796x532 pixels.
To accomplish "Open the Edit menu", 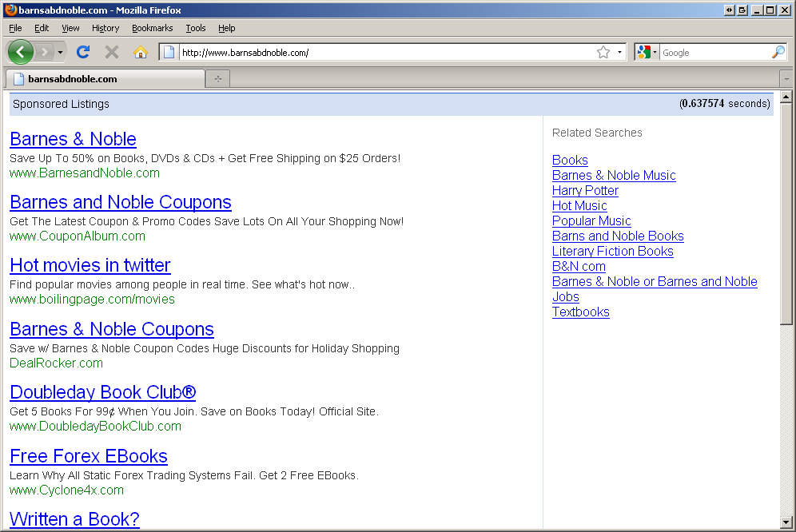I will coord(42,28).
